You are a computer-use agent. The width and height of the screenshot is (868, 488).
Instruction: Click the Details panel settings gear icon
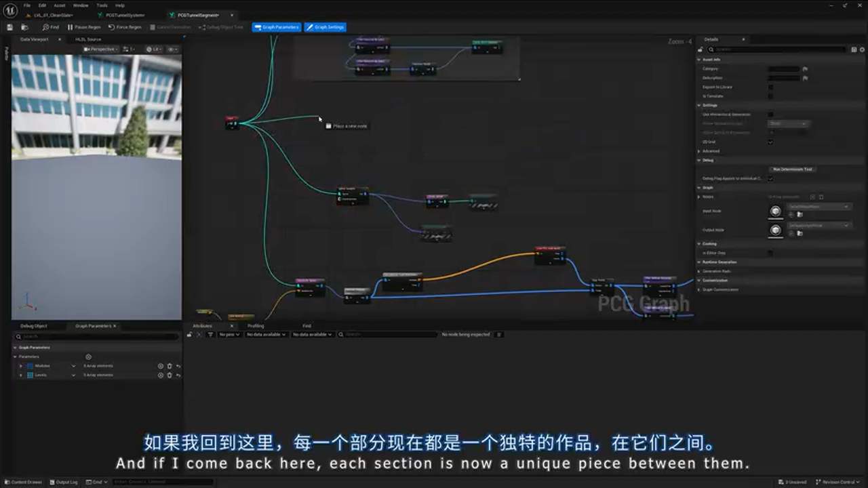pos(862,49)
